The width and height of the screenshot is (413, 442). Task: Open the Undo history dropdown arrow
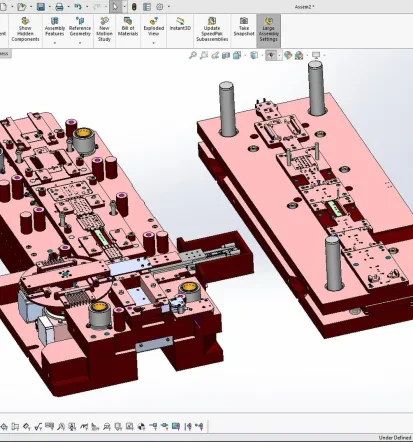click(87, 7)
